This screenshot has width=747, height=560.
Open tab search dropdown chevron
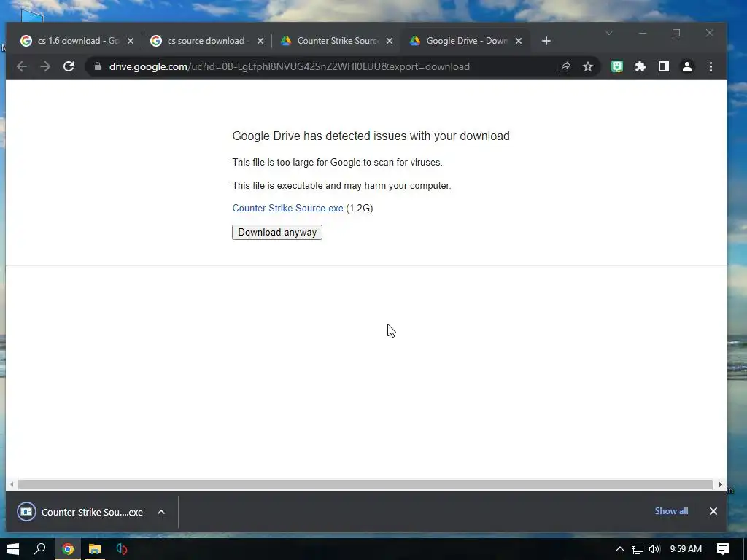(609, 33)
